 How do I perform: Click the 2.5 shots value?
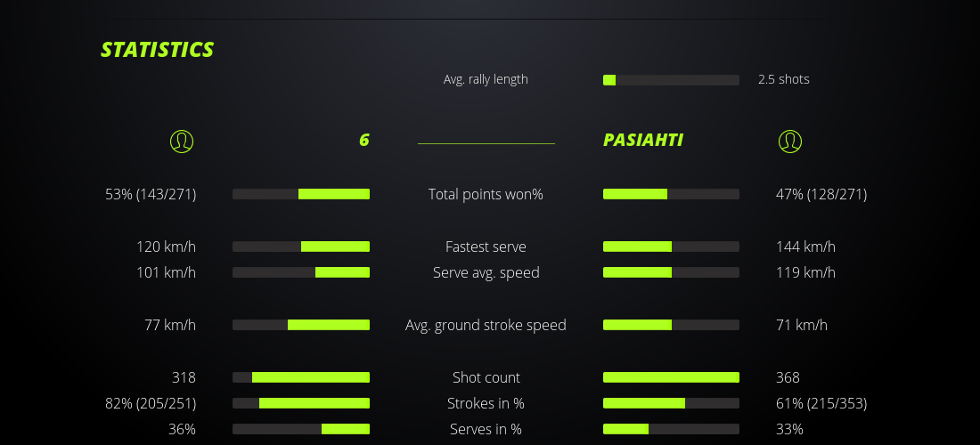(x=784, y=79)
